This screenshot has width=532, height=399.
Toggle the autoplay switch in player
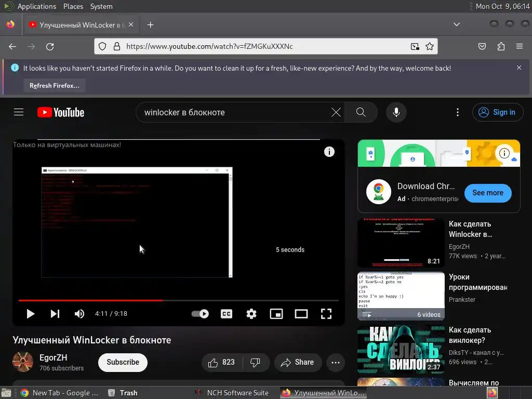pos(200,314)
